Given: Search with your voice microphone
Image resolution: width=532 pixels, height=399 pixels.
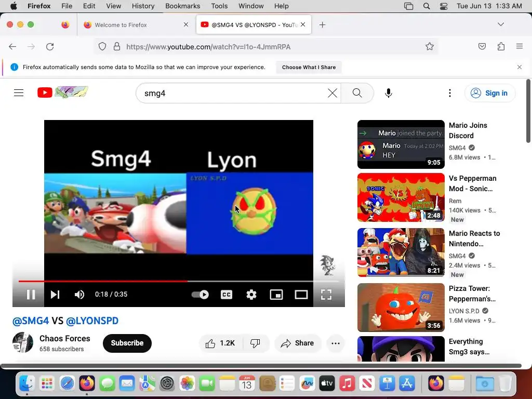Looking at the screenshot, I should [x=389, y=93].
